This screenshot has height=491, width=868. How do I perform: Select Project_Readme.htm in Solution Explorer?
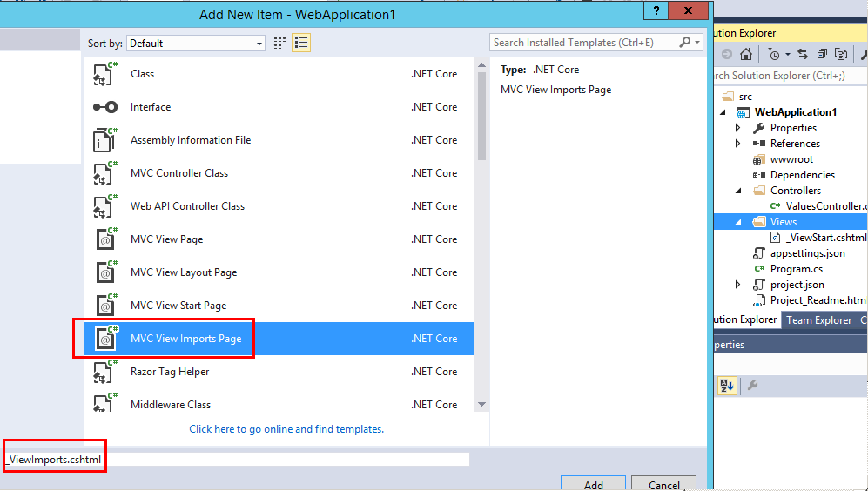(818, 300)
